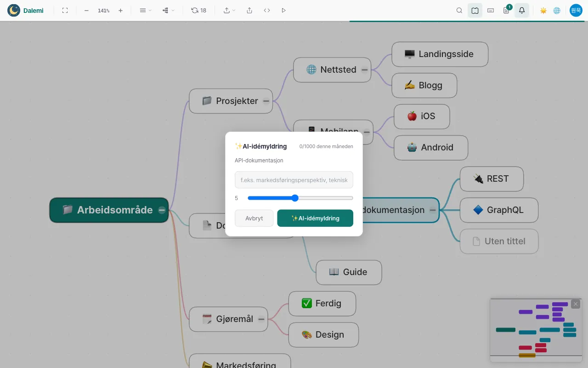588x368 pixels.
Task: Click the Avbryt button
Action: click(254, 218)
